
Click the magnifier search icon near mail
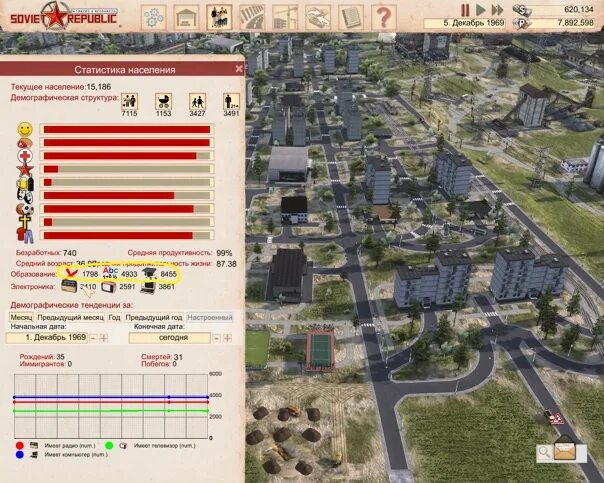(x=544, y=451)
